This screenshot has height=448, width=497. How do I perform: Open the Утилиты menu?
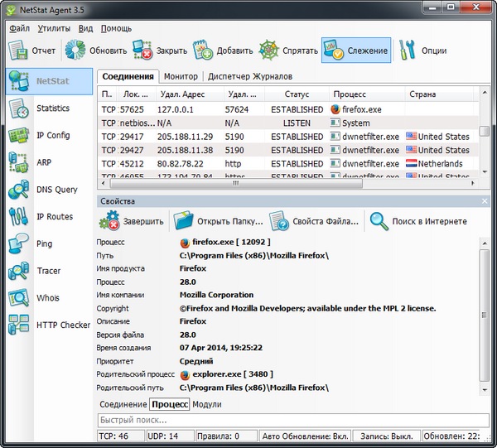pos(54,28)
